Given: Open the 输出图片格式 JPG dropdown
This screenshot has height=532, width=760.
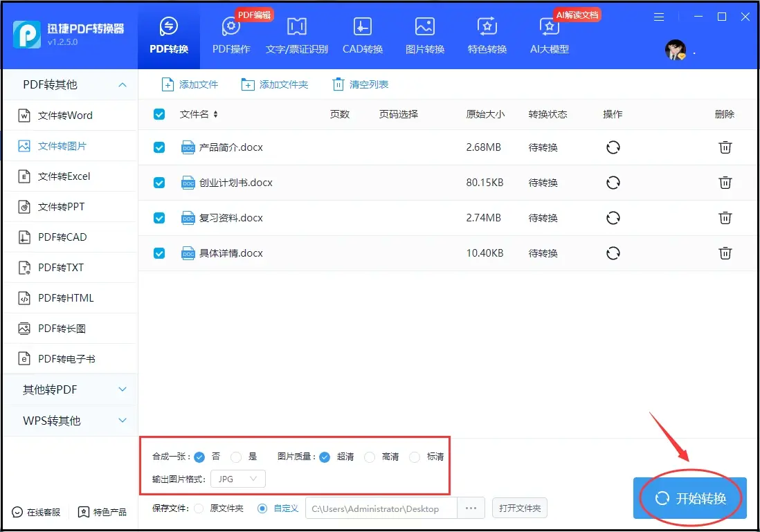Looking at the screenshot, I should point(237,479).
